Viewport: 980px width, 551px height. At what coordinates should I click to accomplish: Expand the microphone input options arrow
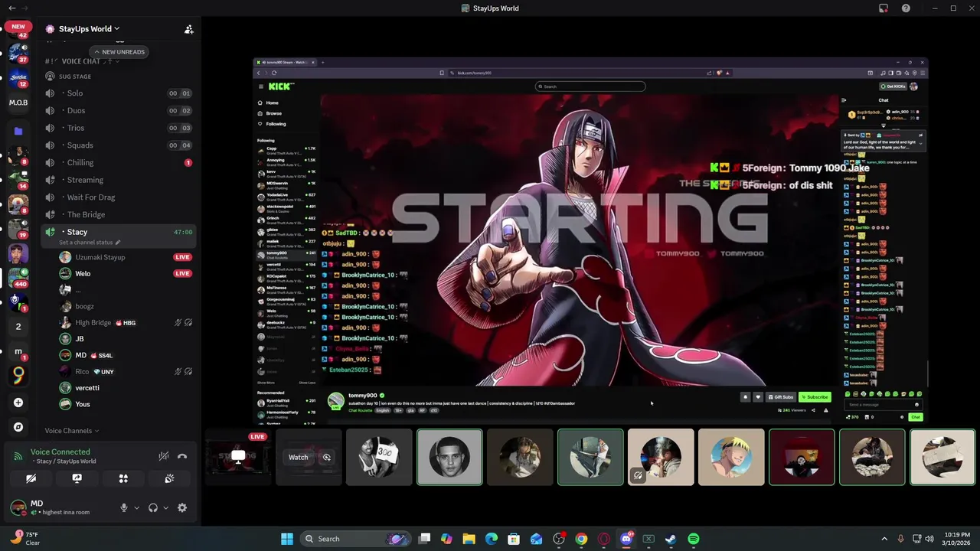pos(137,507)
